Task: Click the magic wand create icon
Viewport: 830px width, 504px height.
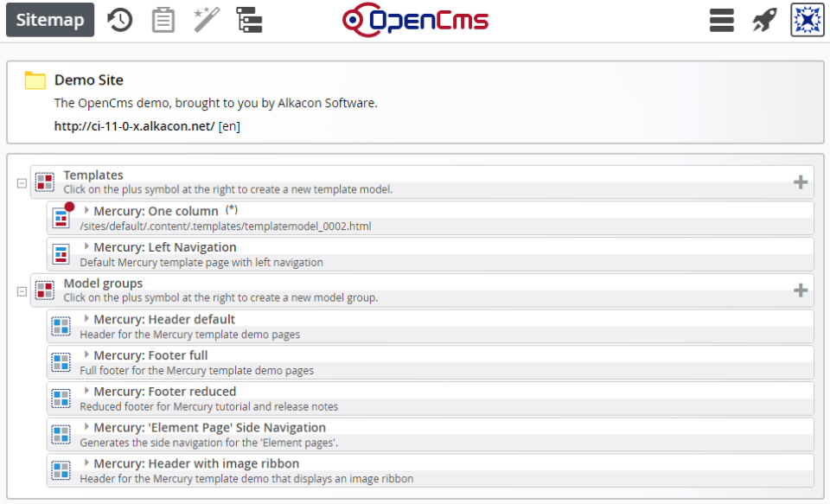Action: tap(207, 20)
